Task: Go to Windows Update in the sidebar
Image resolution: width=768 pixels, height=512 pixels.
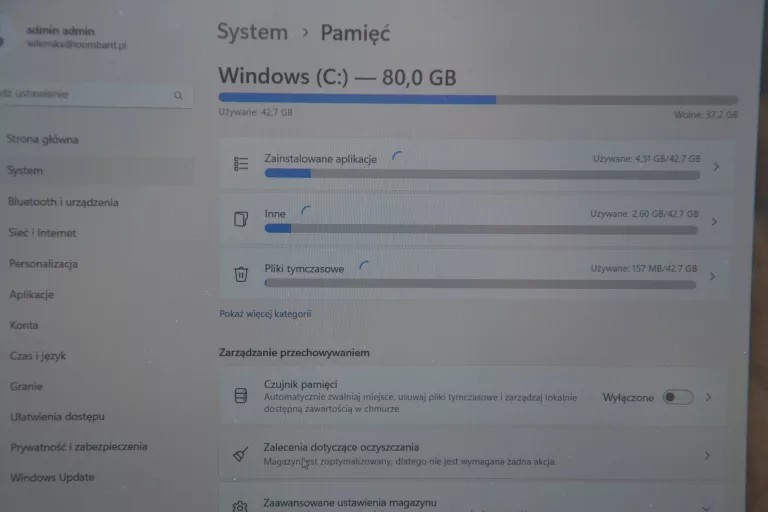Action: (x=52, y=477)
